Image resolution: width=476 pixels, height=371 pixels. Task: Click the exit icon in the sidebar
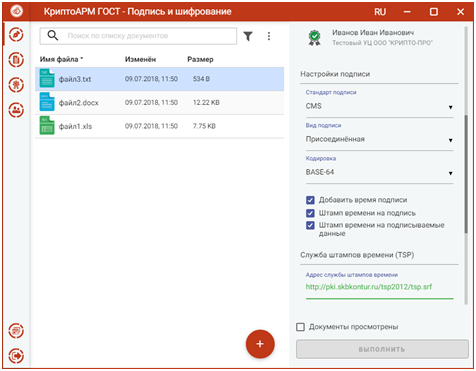coord(16,356)
